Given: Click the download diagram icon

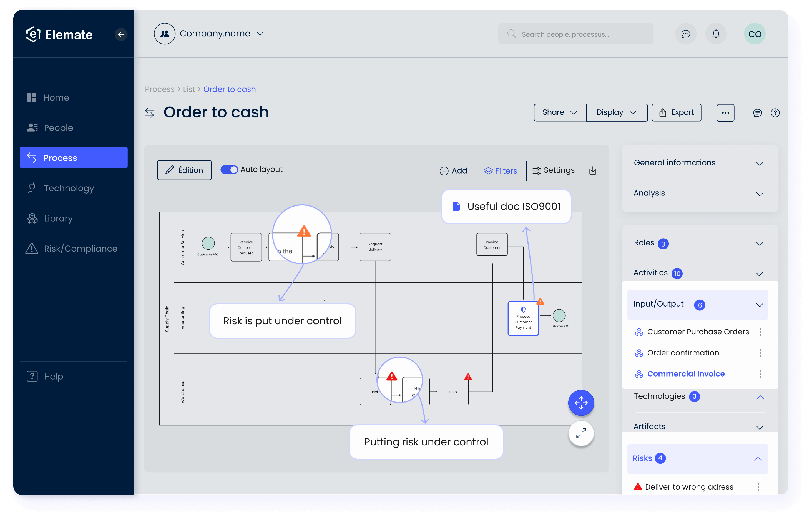Looking at the screenshot, I should (x=592, y=170).
